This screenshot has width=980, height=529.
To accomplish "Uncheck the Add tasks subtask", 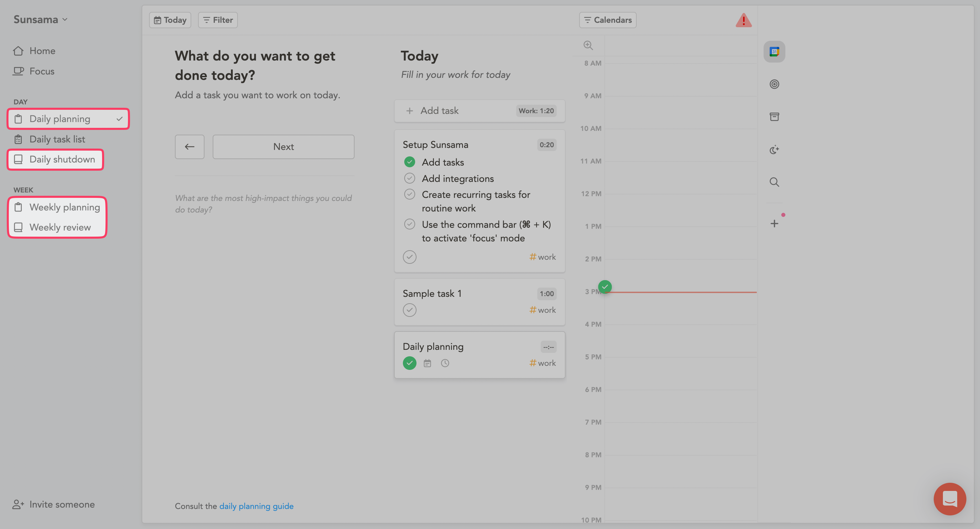I will 409,162.
